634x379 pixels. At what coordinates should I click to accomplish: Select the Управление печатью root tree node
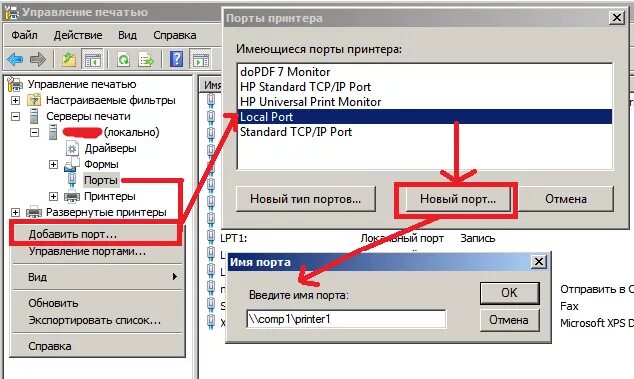(x=82, y=84)
